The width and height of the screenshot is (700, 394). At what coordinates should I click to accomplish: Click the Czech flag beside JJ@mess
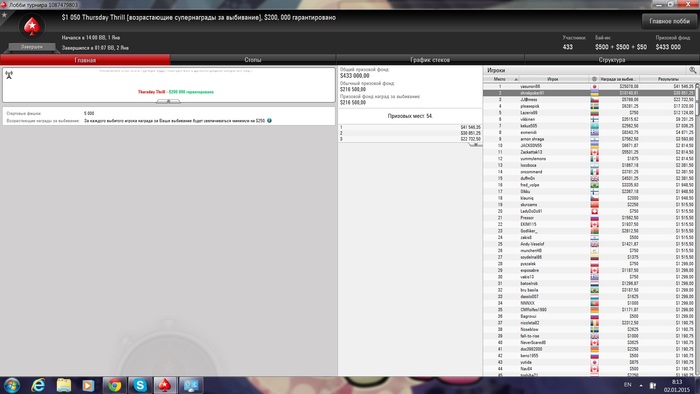coord(595,100)
